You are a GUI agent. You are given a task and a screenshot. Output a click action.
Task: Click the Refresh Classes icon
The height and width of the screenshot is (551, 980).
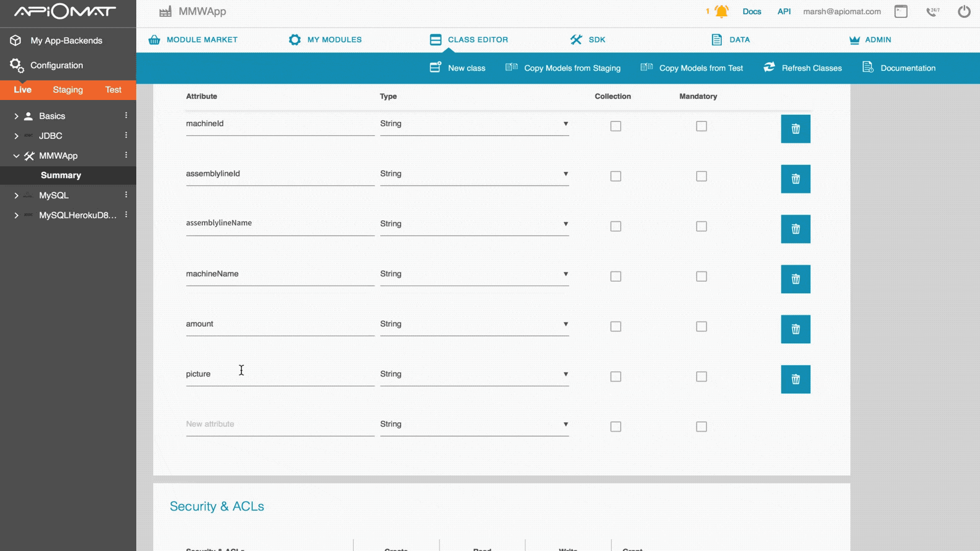769,67
